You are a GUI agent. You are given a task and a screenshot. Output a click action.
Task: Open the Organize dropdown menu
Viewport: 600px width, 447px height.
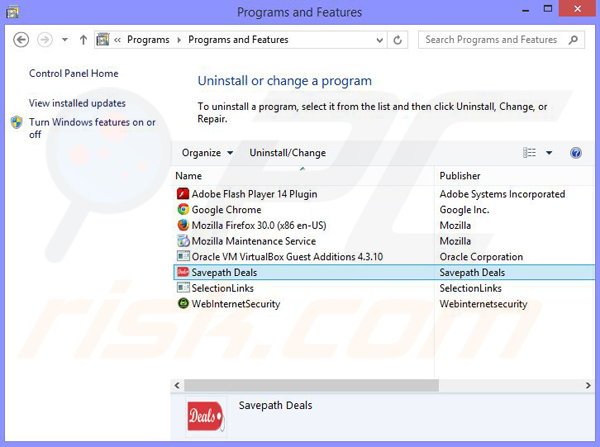[x=207, y=153]
